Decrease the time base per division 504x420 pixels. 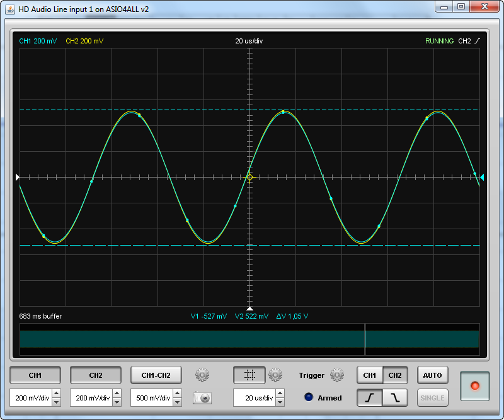[x=280, y=402]
